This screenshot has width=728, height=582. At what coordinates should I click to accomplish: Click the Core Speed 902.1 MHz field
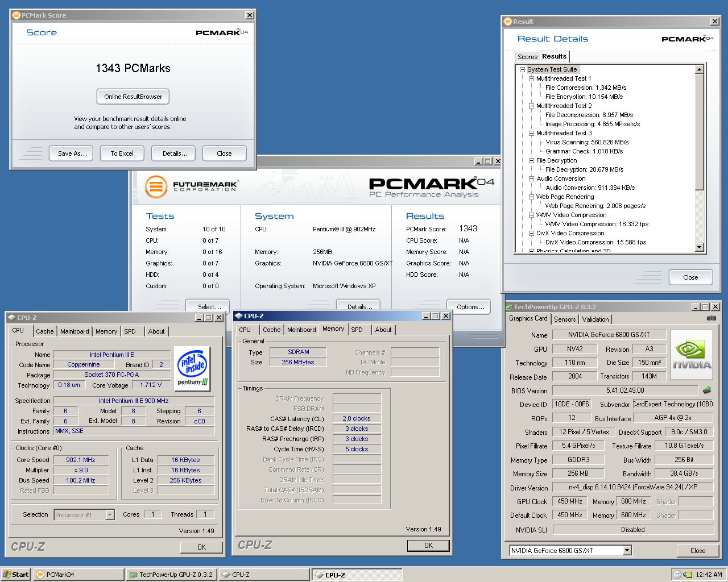point(81,460)
